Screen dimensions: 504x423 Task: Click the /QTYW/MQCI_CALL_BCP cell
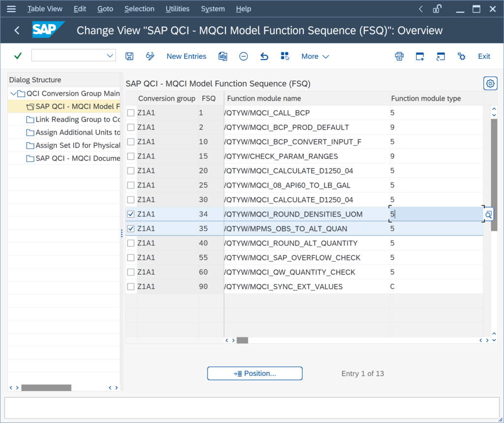(x=307, y=113)
